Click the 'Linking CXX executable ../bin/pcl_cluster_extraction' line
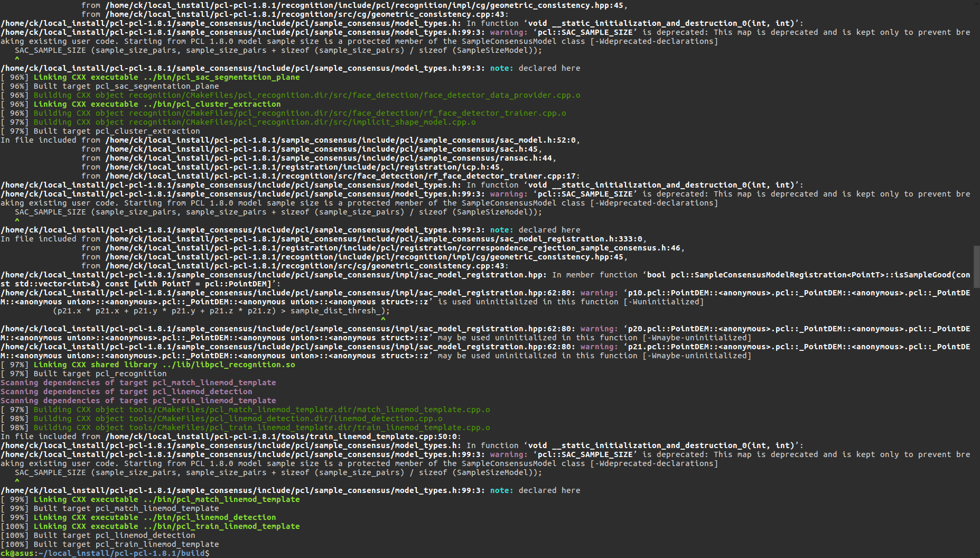 pyautogui.click(x=157, y=104)
